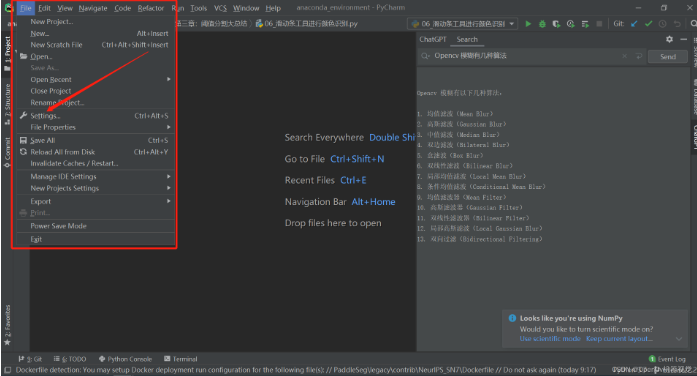
Task: Expand the NumPy notification chevron
Action: click(679, 339)
